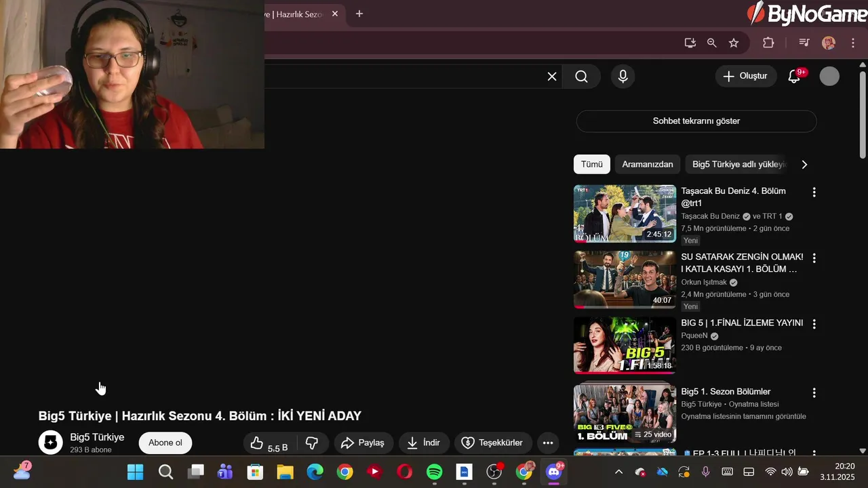
Task: Click the zoom magnifier icon in address bar
Action: tap(712, 43)
